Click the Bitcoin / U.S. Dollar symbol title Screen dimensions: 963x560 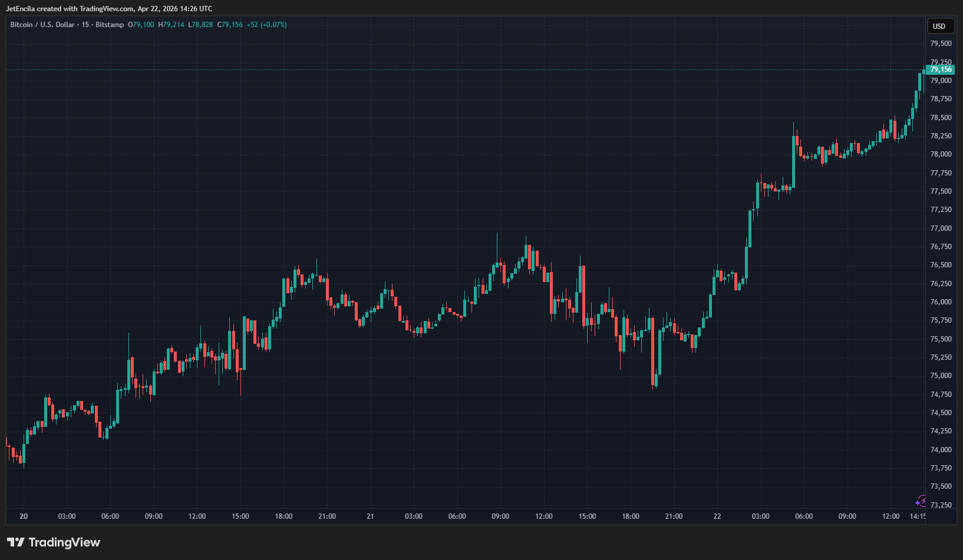tap(42, 25)
